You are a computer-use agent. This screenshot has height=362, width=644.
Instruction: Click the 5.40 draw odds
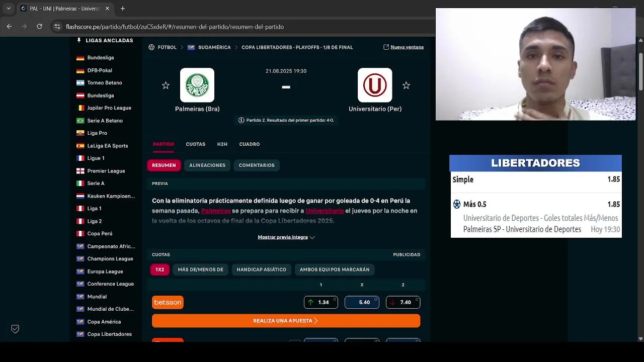[362, 302]
